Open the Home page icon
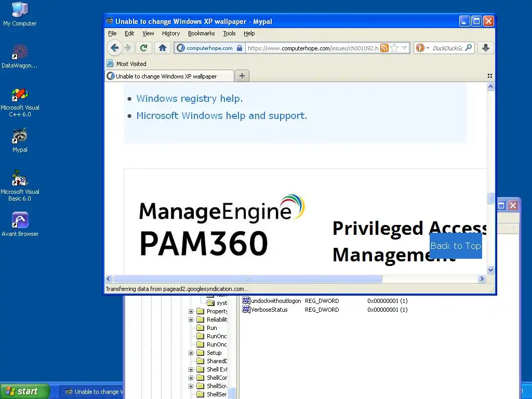Viewport: 532px width, 399px height. click(x=163, y=48)
